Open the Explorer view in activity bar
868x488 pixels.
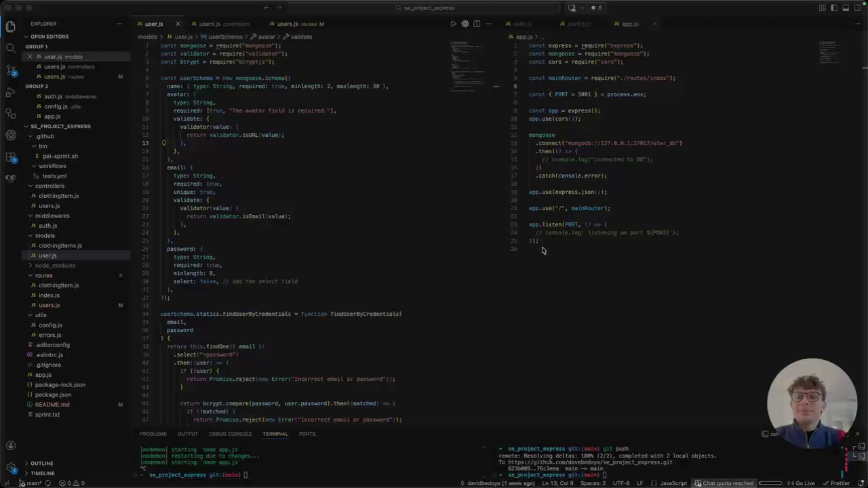10,26
